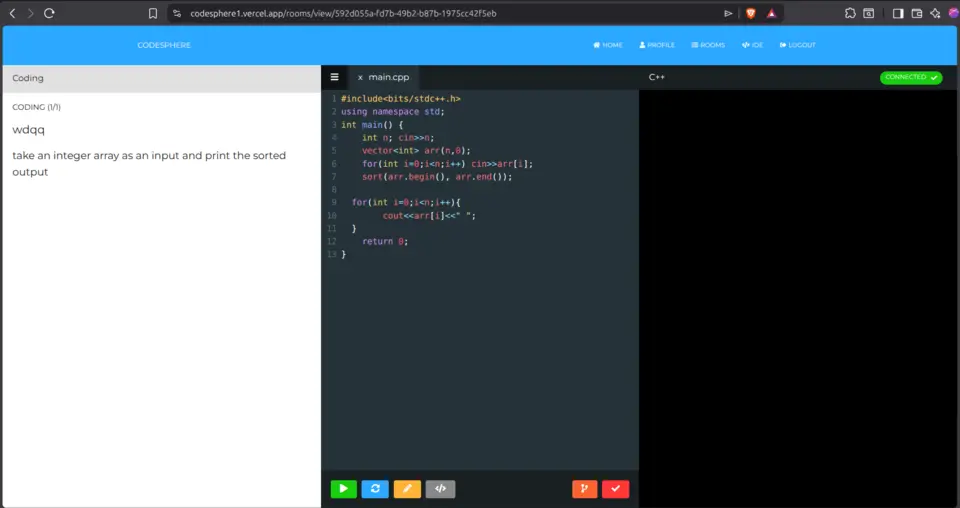The width and height of the screenshot is (960, 508).
Task: Click browser forward arrow
Action: [30, 13]
